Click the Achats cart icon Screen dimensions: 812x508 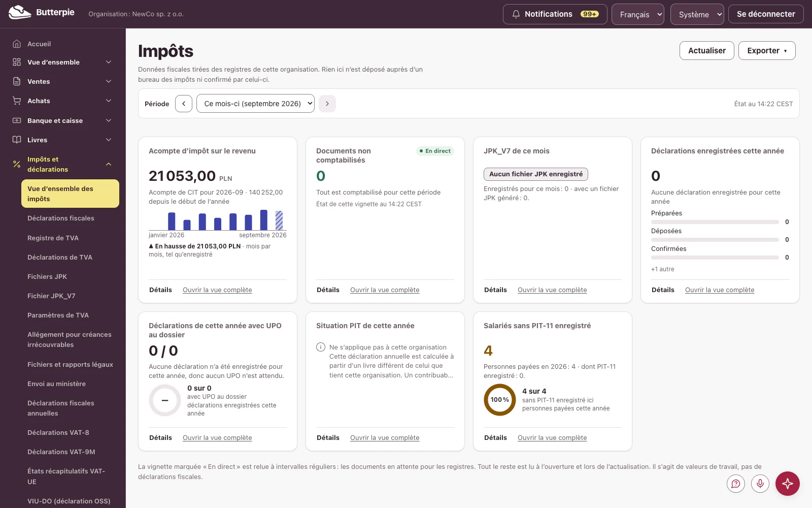coord(17,101)
